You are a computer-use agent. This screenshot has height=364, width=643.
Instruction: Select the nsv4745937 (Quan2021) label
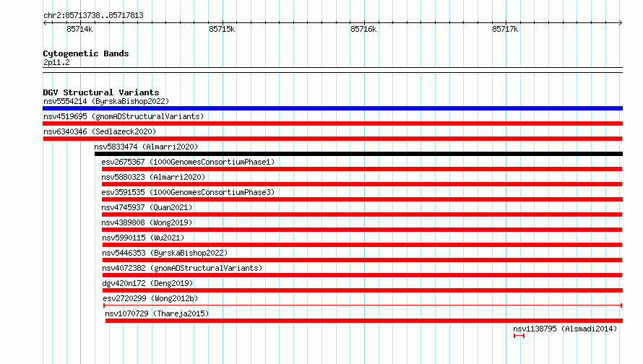click(x=147, y=207)
